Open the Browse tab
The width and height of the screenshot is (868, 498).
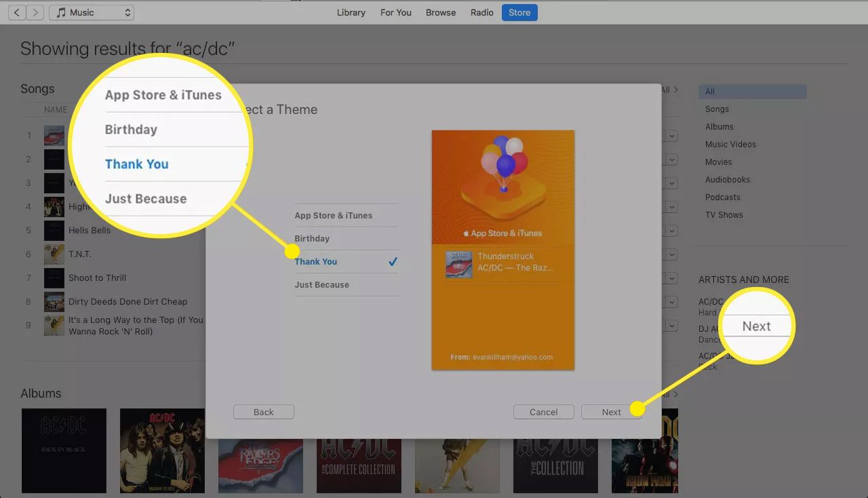441,12
